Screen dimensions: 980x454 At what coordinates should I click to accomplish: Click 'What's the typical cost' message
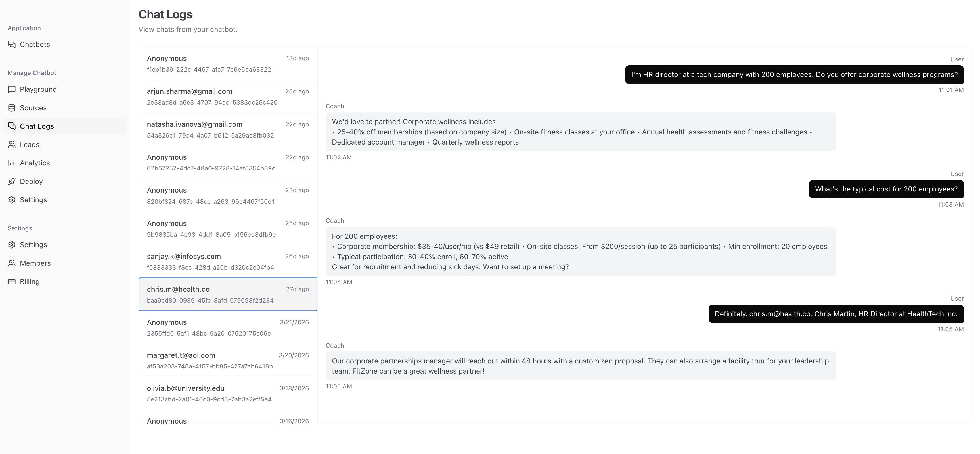[x=886, y=189]
